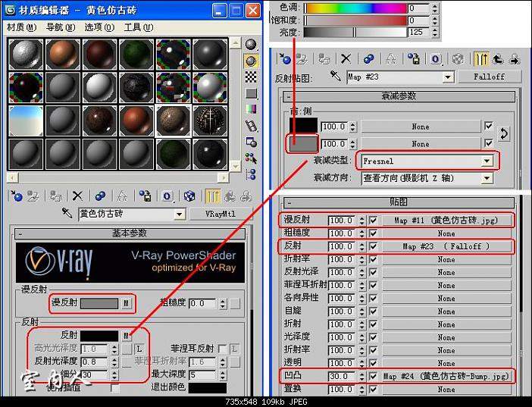Click Sample UV Tiling gray square icon
This screenshot has width=532, height=407.
[251, 93]
